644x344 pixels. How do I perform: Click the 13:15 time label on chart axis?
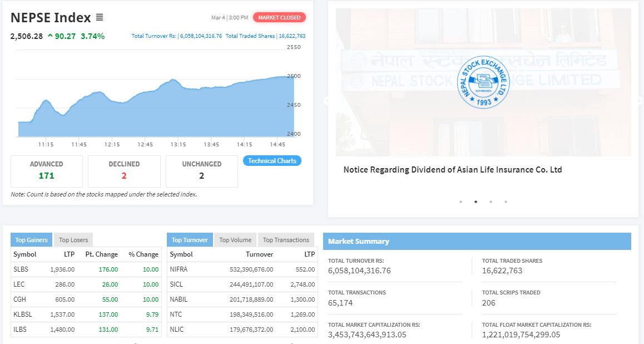(179, 145)
